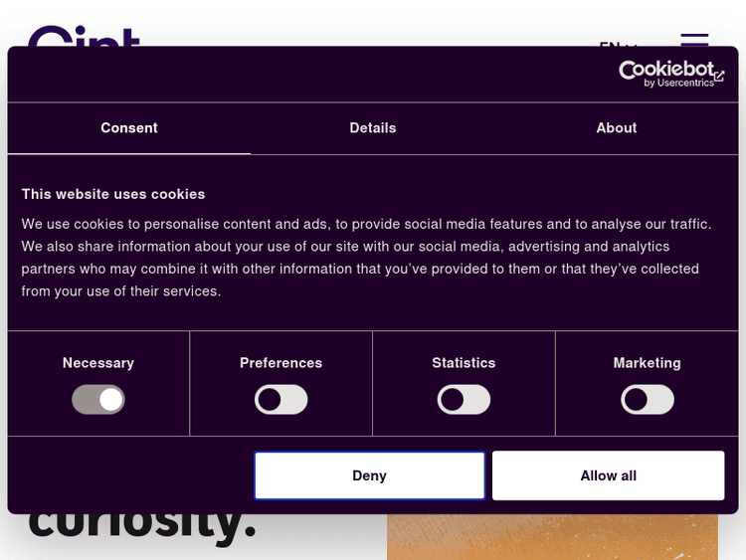This screenshot has width=746, height=560.
Task: Click the Cookiebot by Usercentrics logo
Action: click(x=666, y=74)
